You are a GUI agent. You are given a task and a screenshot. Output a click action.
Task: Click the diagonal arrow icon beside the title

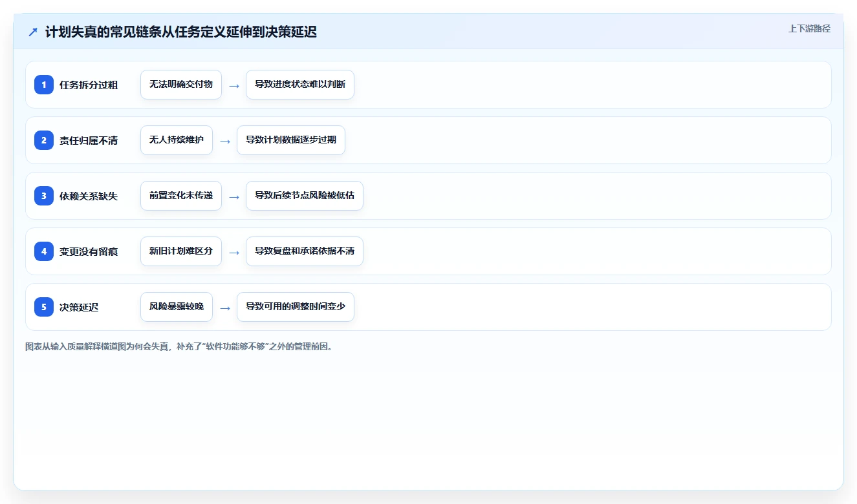33,32
